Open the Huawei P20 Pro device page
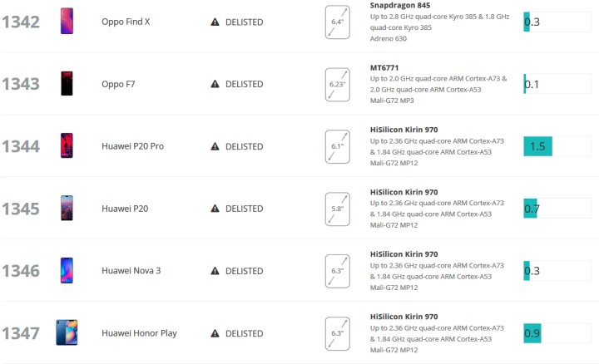599x364 pixels. (132, 146)
